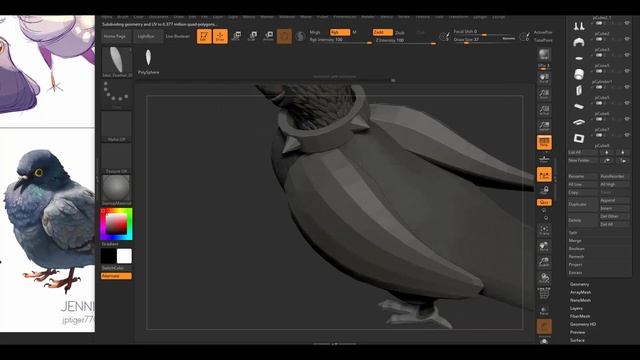640x360 pixels.
Task: Hide the pCylinder1 subtool eye
Action: tap(627, 87)
